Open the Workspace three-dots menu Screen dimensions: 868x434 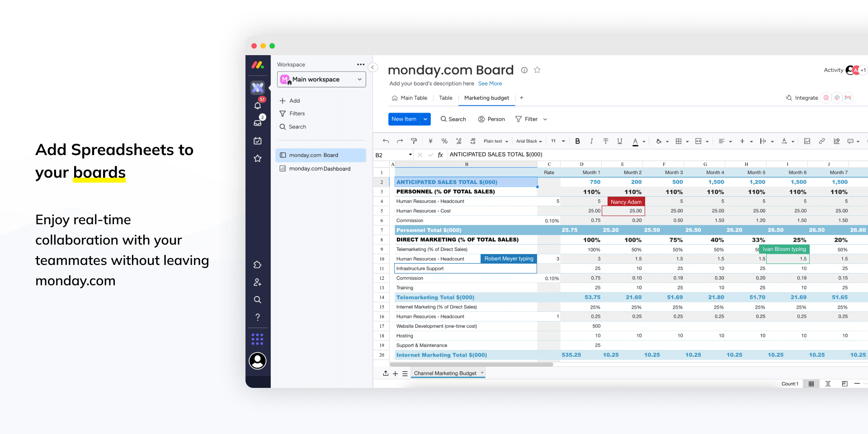(361, 64)
